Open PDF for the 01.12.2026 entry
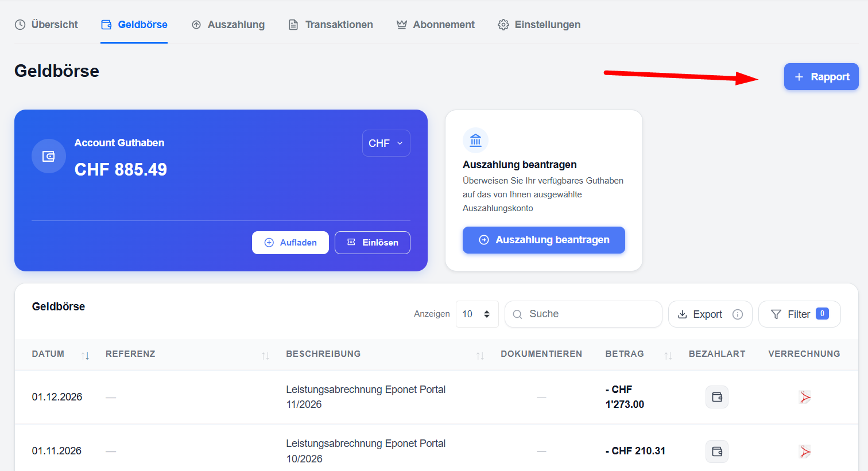This screenshot has width=868, height=471. [805, 397]
